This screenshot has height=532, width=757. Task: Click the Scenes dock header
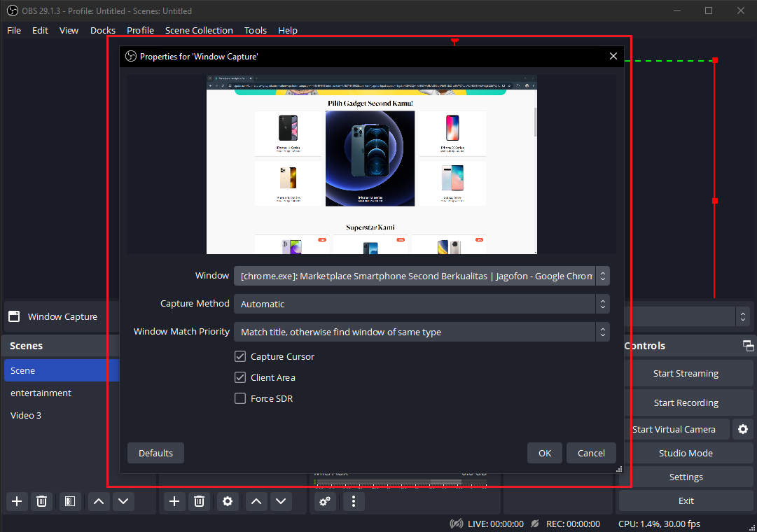tap(62, 346)
